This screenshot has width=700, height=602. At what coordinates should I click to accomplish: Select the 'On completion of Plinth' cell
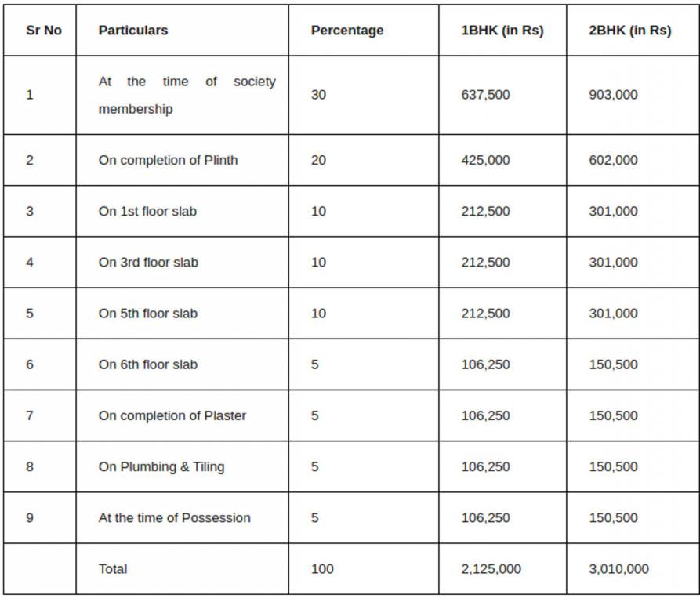(182, 160)
